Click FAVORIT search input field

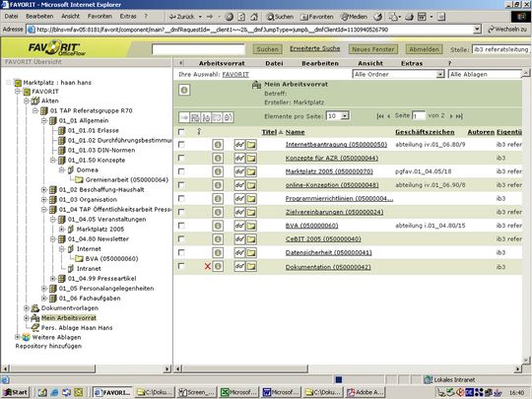point(198,49)
